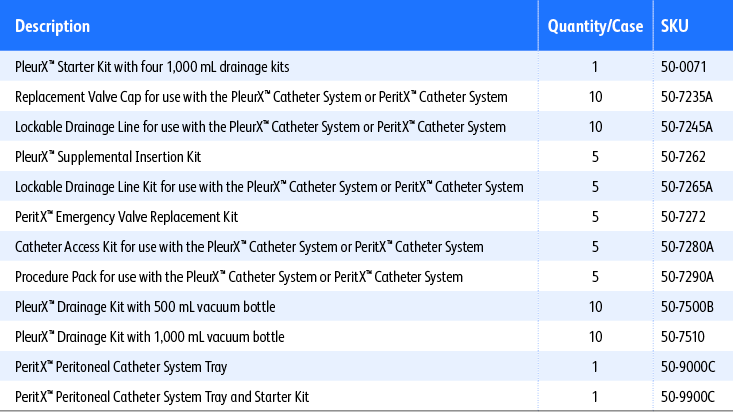The width and height of the screenshot is (733, 412).
Task: Select the Catheter Access Kit description
Action: (249, 247)
